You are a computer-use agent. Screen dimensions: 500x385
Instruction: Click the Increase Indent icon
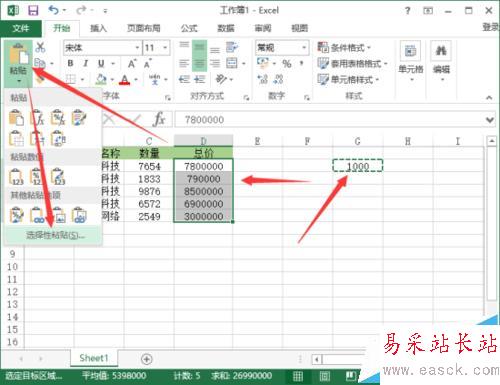point(200,79)
